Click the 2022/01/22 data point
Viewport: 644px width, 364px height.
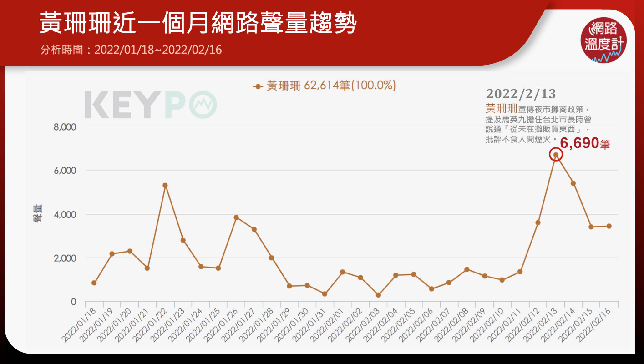coord(165,185)
